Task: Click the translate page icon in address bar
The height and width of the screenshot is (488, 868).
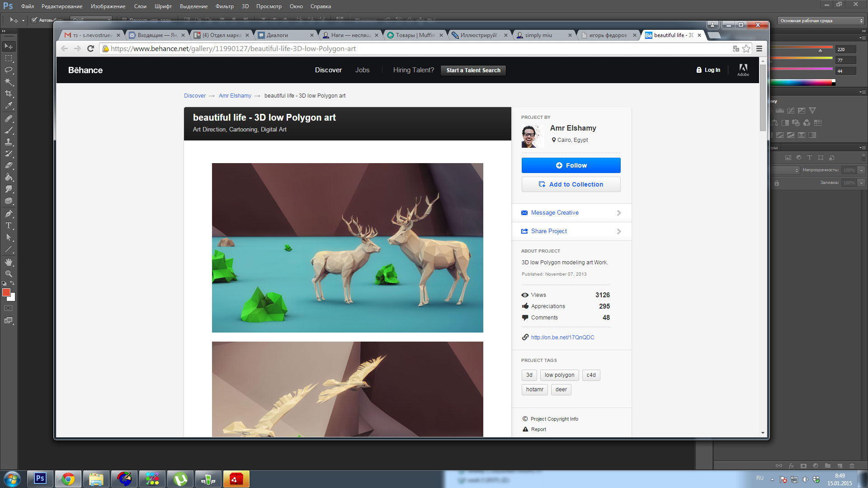Action: [736, 48]
